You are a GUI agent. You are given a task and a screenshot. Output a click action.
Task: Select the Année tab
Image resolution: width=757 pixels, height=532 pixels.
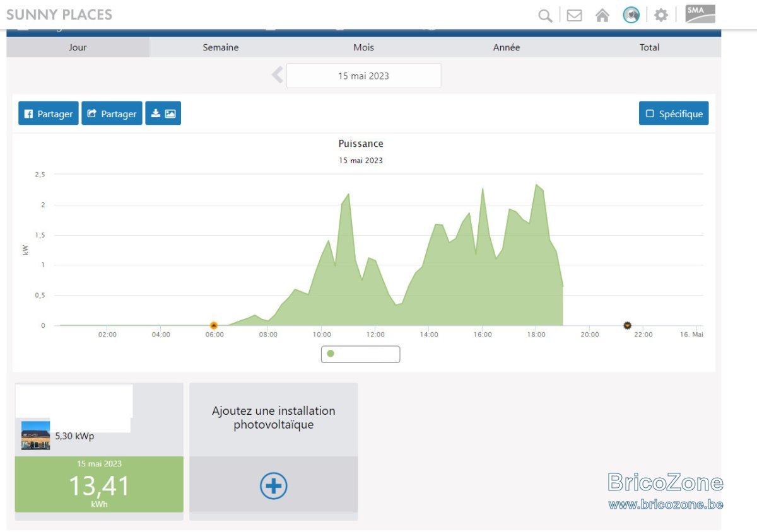(507, 47)
